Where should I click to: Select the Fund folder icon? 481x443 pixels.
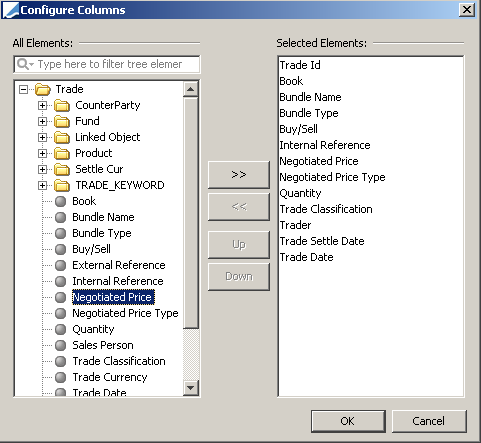tap(62, 122)
